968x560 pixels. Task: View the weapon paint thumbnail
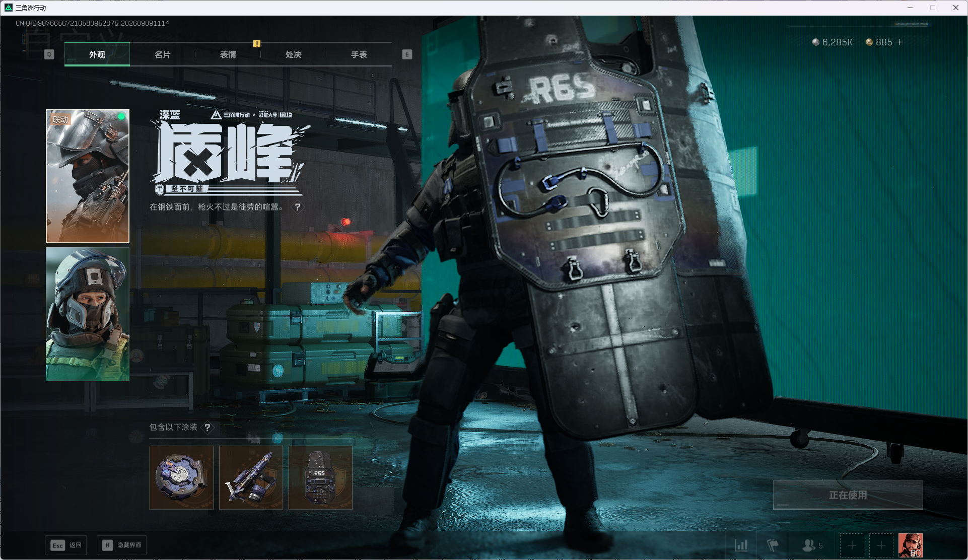[251, 477]
